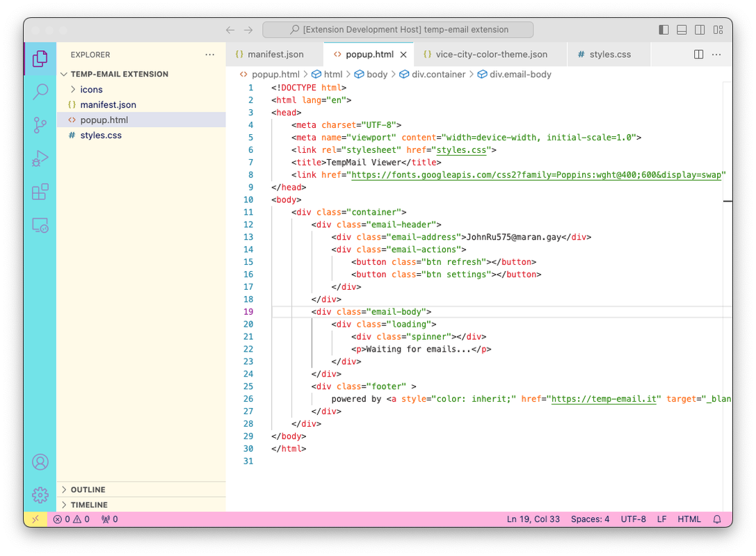
Task: Toggle the primary side bar
Action: (664, 30)
